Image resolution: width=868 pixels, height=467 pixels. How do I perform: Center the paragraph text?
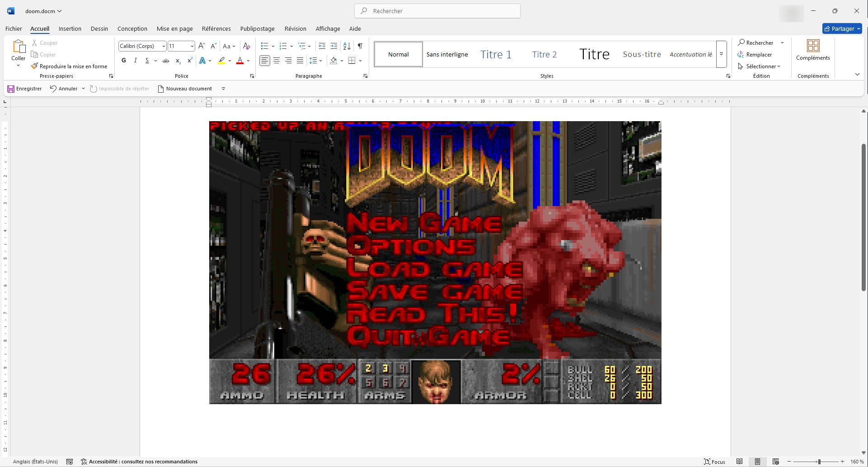point(277,61)
